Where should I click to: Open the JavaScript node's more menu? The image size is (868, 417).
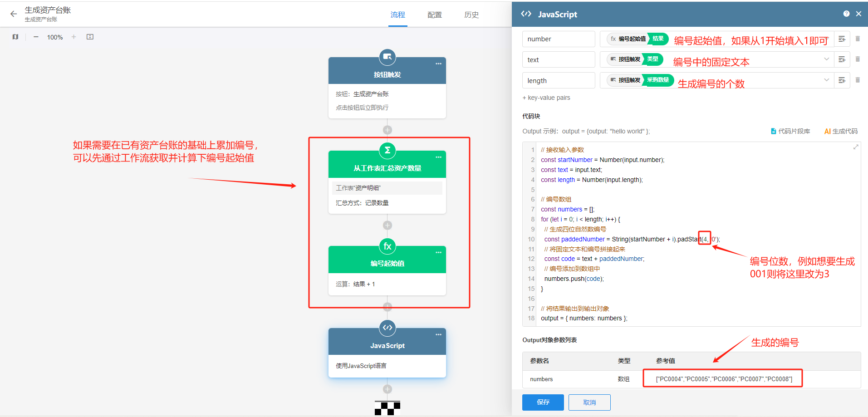coord(438,334)
